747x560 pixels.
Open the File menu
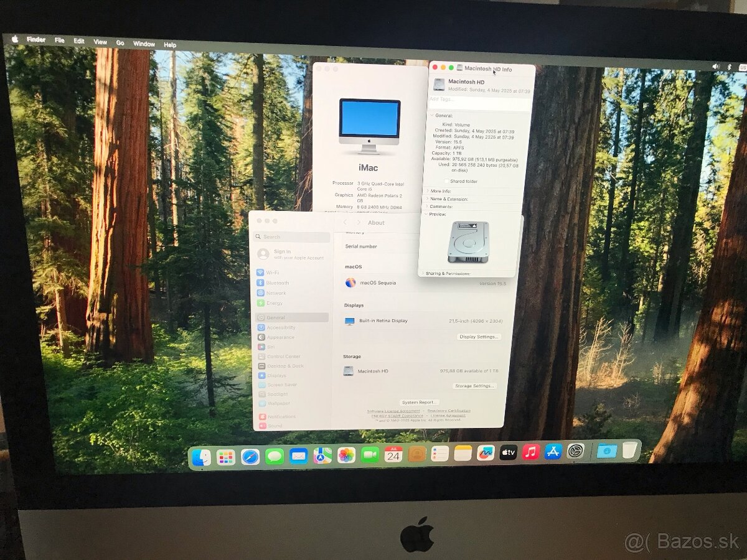pyautogui.click(x=60, y=40)
